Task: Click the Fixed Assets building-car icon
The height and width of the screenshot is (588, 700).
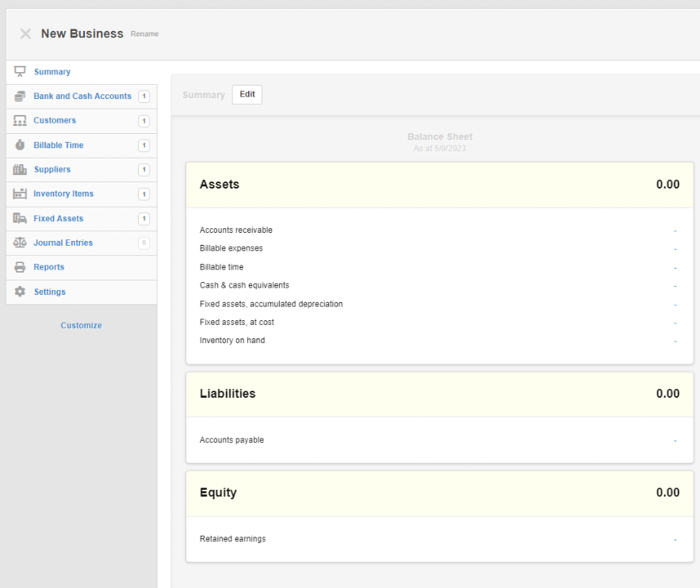Action: click(x=20, y=218)
